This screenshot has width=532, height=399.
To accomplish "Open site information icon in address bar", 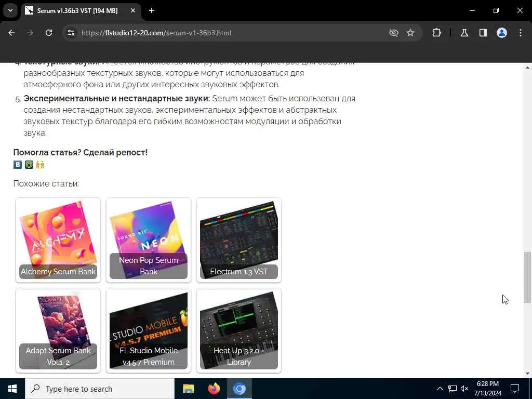I will point(71,33).
